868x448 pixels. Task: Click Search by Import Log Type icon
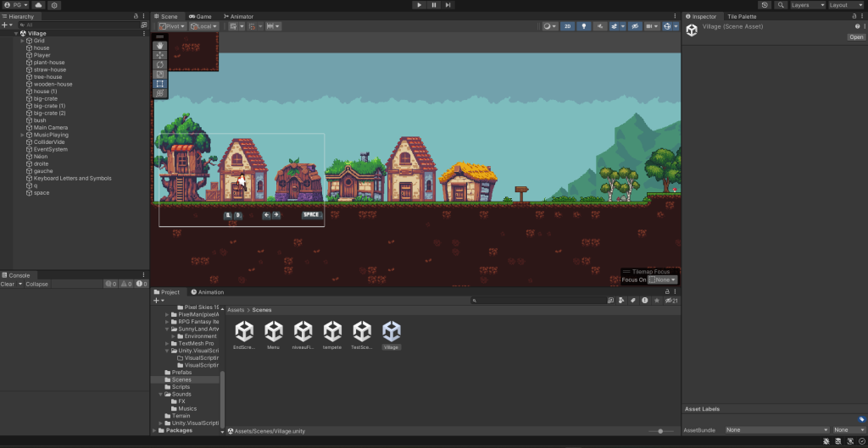pos(645,301)
